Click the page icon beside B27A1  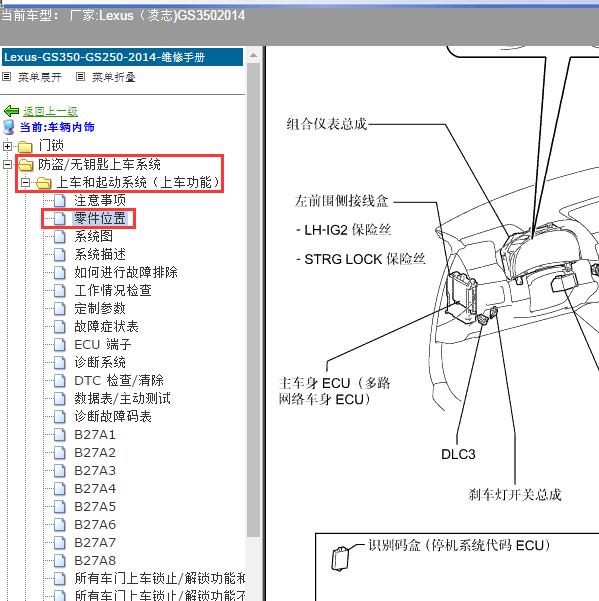click(x=60, y=435)
